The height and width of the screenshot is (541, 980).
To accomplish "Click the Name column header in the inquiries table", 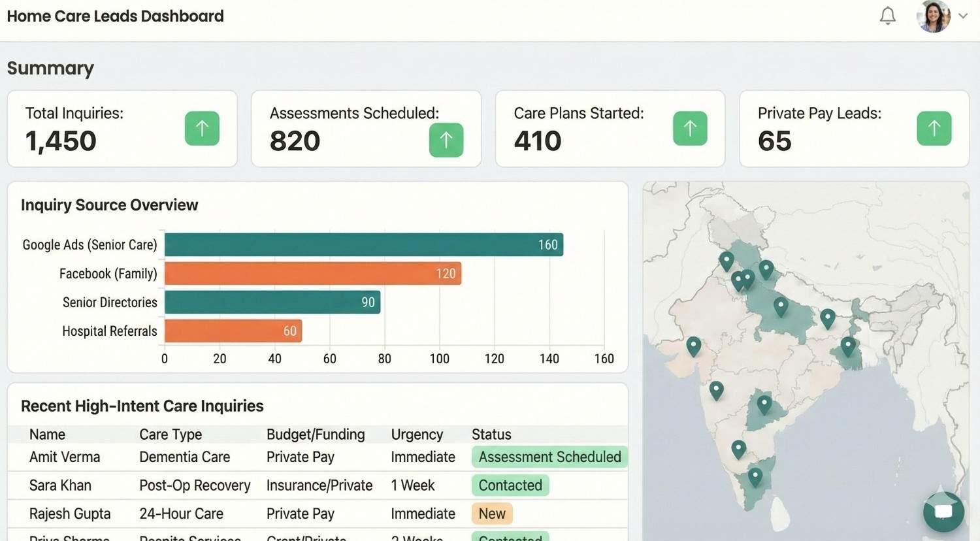I will coord(47,434).
